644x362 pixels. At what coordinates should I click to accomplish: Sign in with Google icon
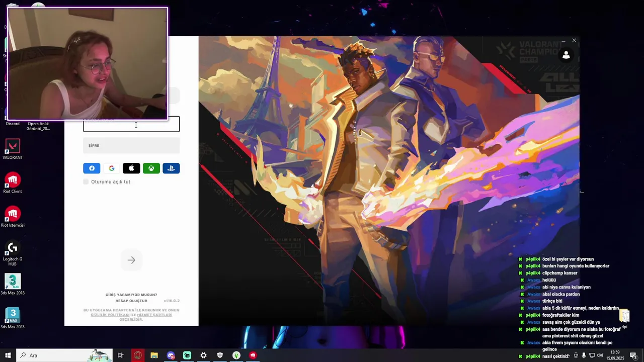112,168
